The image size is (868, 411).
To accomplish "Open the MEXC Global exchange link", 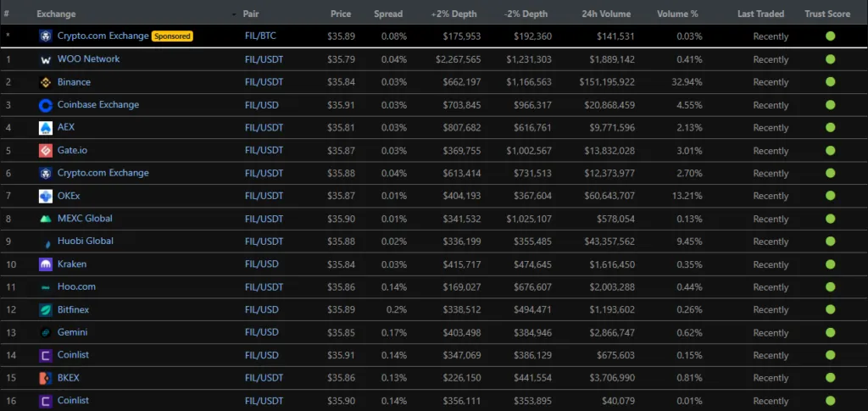I will point(85,219).
